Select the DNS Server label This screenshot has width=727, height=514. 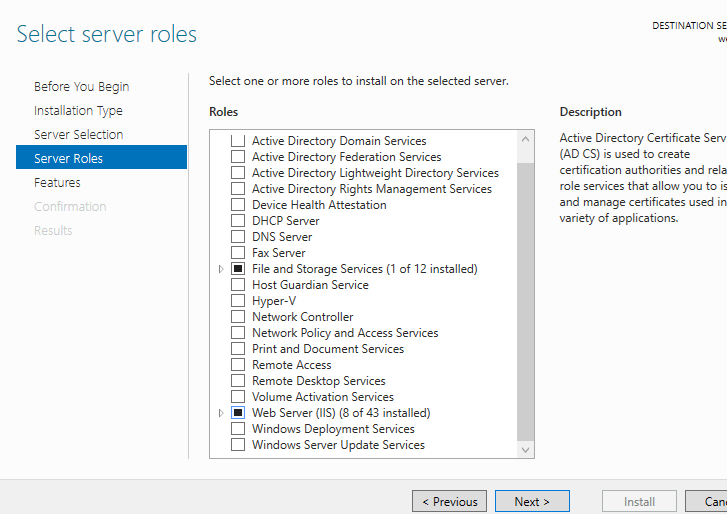(x=282, y=237)
